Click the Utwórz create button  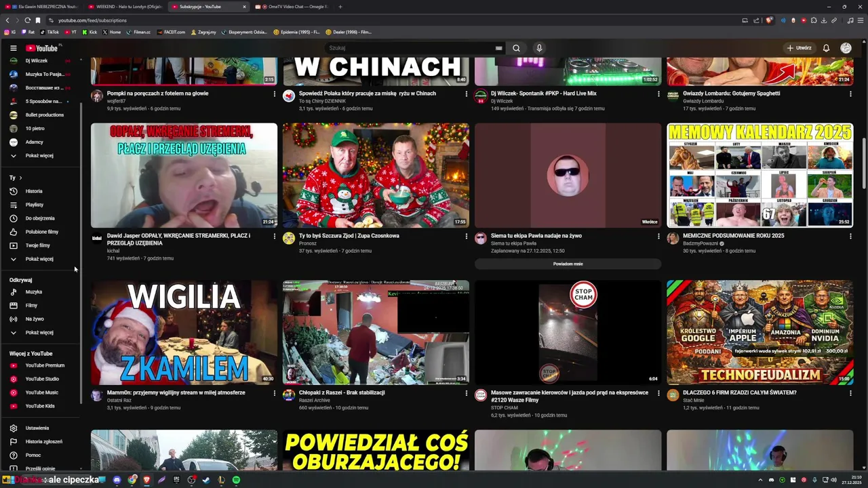pyautogui.click(x=799, y=48)
